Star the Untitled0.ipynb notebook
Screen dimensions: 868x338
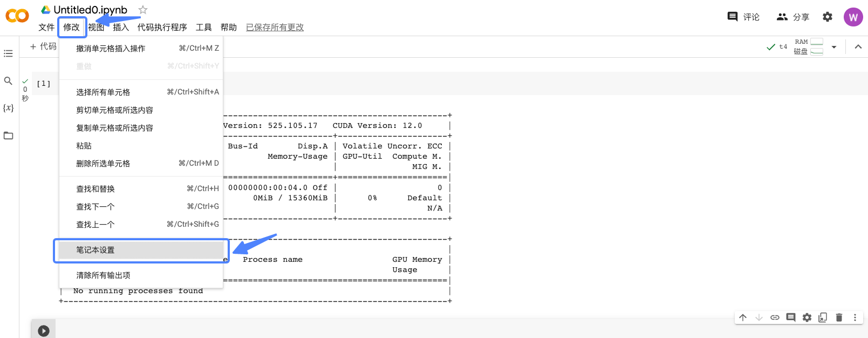pyautogui.click(x=143, y=10)
